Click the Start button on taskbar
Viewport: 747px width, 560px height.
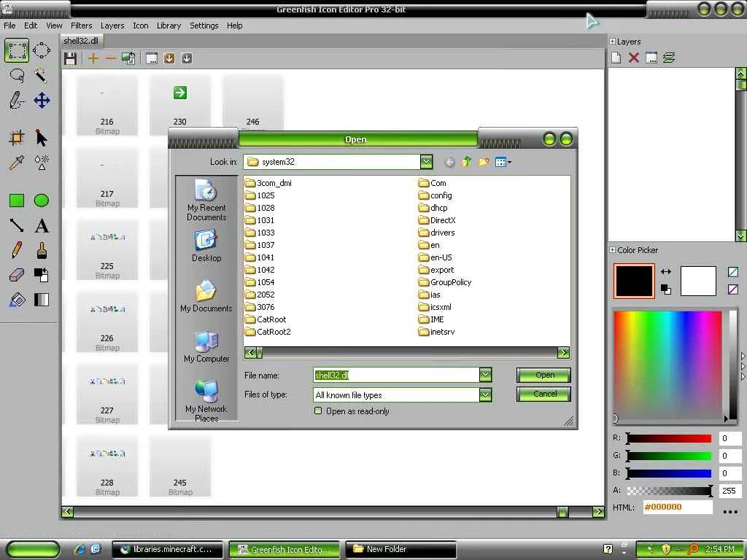[34, 550]
